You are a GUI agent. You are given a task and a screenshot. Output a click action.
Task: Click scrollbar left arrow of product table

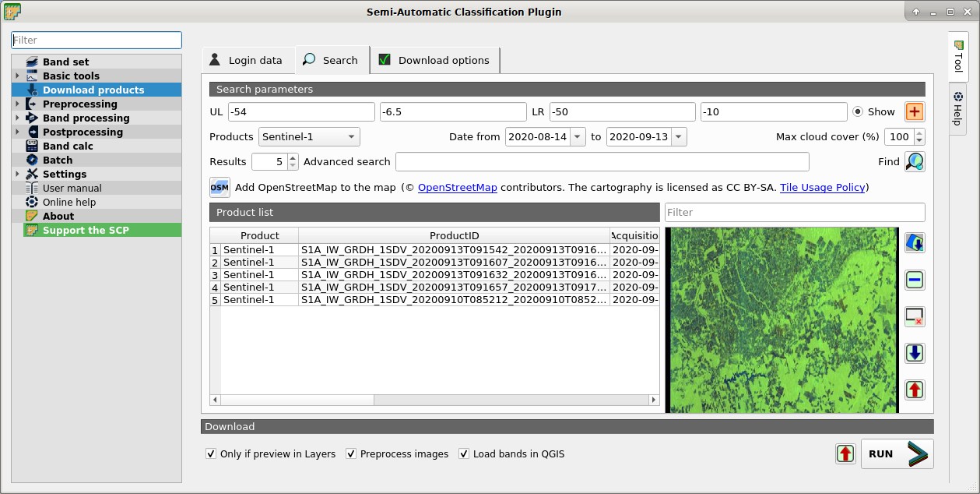[216, 400]
